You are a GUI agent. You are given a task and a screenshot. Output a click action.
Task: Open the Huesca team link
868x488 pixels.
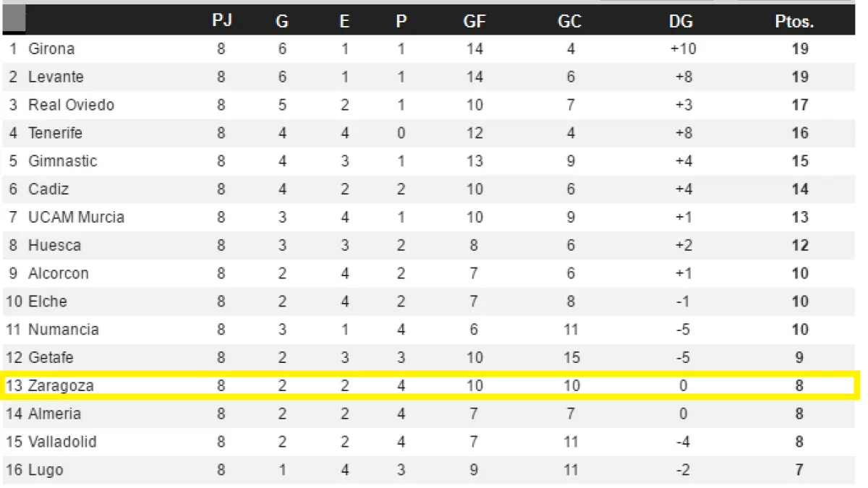[54, 246]
